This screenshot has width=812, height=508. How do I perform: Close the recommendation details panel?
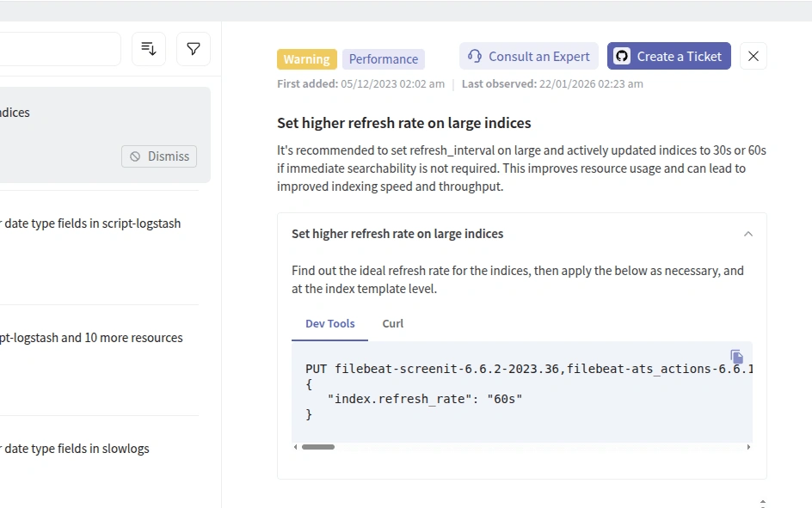point(753,56)
